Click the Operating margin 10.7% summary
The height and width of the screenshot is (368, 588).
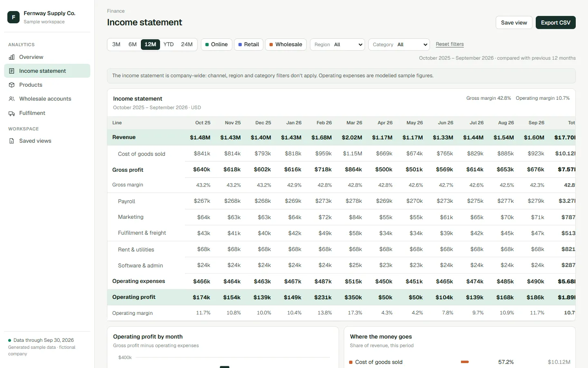coord(543,98)
